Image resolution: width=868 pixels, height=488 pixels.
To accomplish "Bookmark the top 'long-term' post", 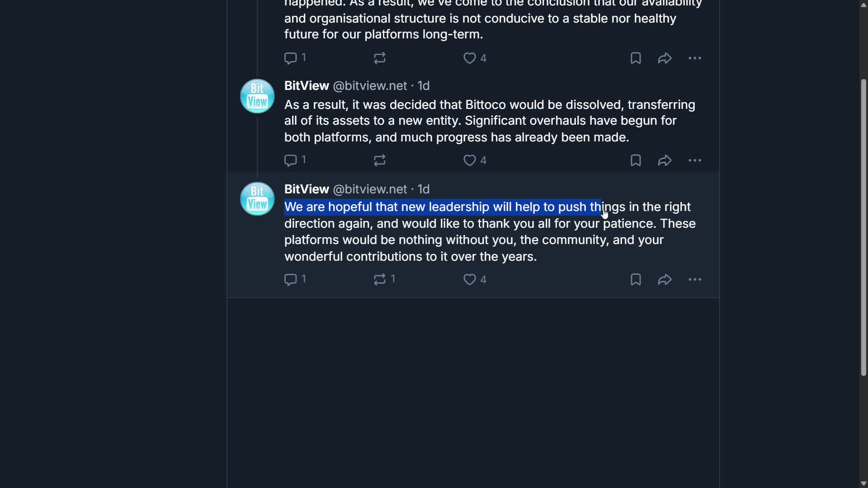I will [x=636, y=58].
